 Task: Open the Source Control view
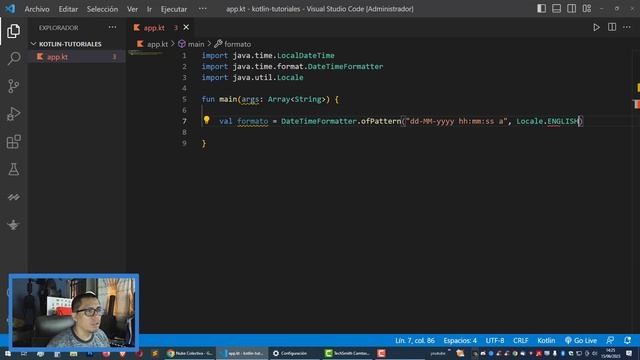13,86
